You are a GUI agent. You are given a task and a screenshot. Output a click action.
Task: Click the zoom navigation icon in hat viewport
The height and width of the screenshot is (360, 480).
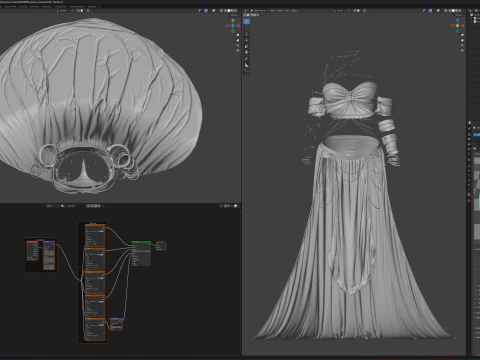(238, 35)
